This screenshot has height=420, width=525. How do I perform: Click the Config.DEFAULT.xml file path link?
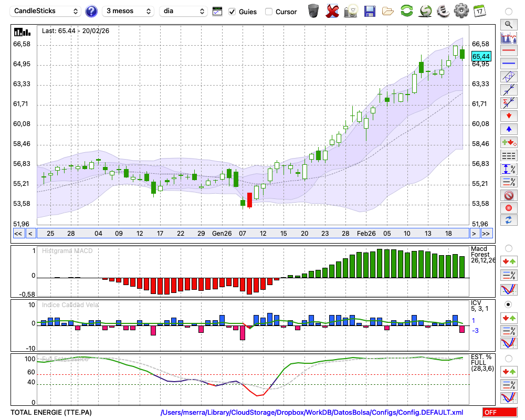coord(312,412)
